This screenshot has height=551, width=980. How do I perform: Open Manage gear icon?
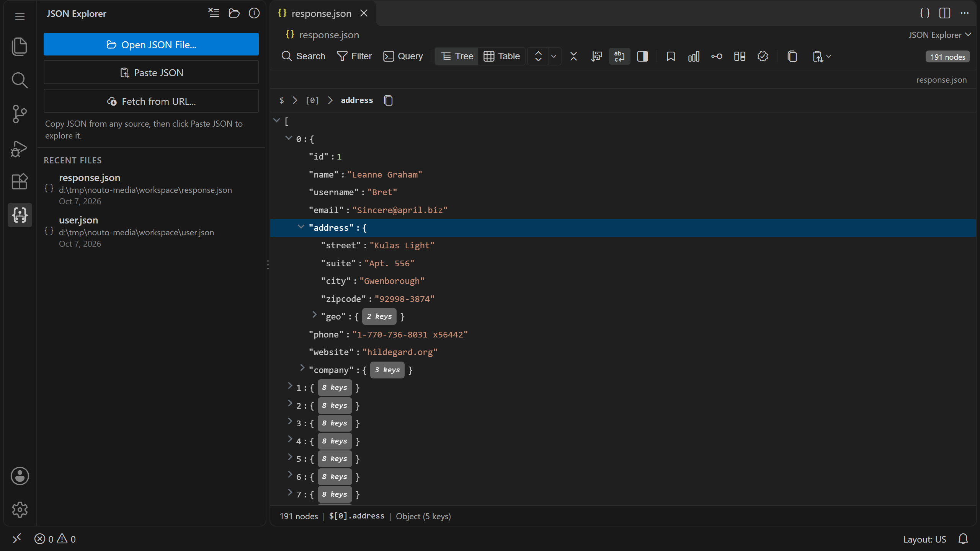(20, 510)
